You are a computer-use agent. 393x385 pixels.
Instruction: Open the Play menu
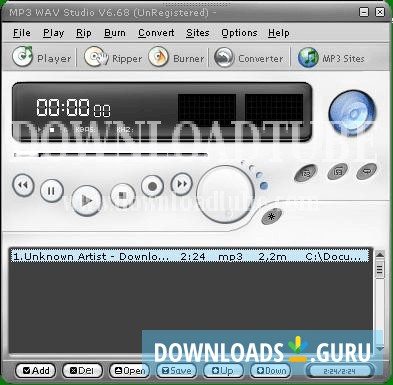(53, 33)
